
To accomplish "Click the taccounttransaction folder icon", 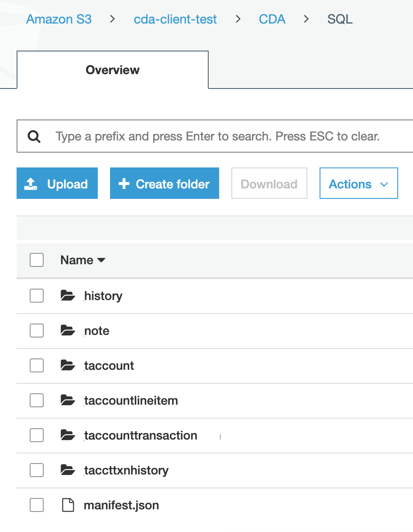I will (68, 436).
